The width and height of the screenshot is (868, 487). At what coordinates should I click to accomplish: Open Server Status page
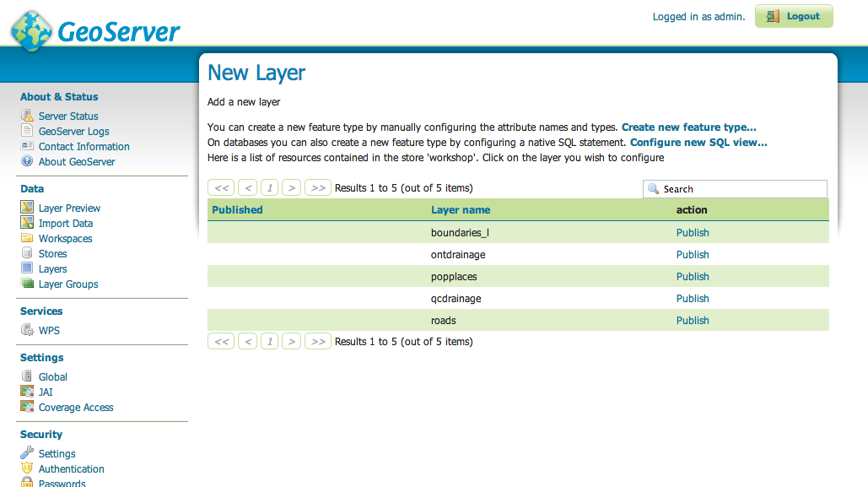click(68, 116)
